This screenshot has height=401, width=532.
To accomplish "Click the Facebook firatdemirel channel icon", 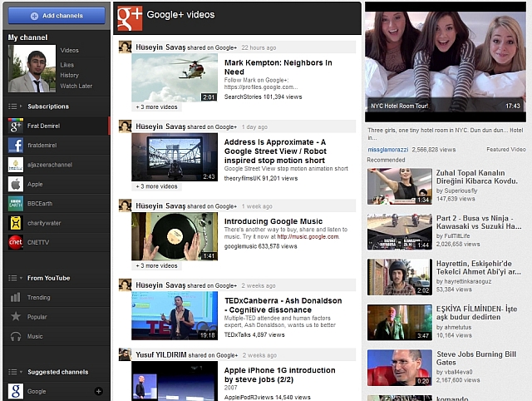I will (16, 146).
